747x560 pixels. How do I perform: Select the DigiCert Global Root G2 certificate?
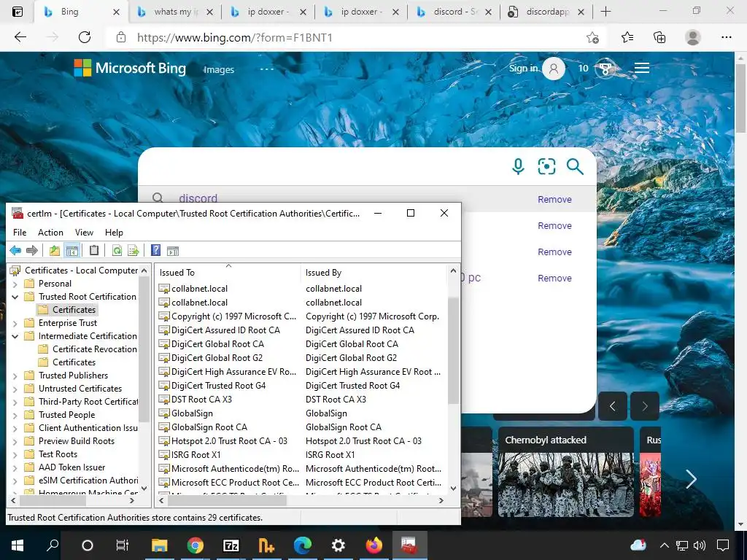coord(217,358)
